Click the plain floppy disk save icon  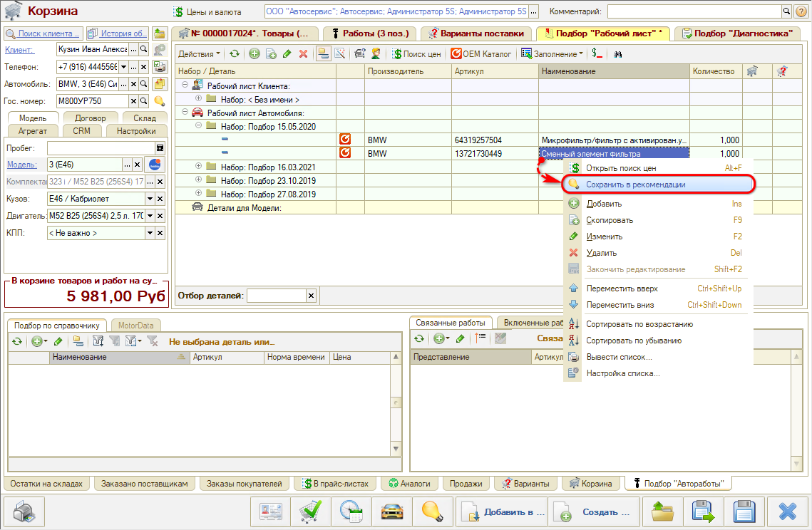click(x=744, y=512)
